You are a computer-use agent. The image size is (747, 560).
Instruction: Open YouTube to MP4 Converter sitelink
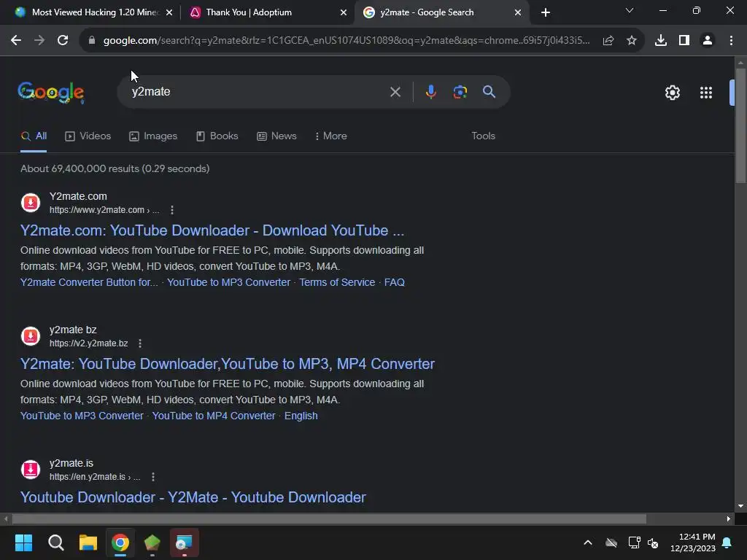(x=214, y=416)
